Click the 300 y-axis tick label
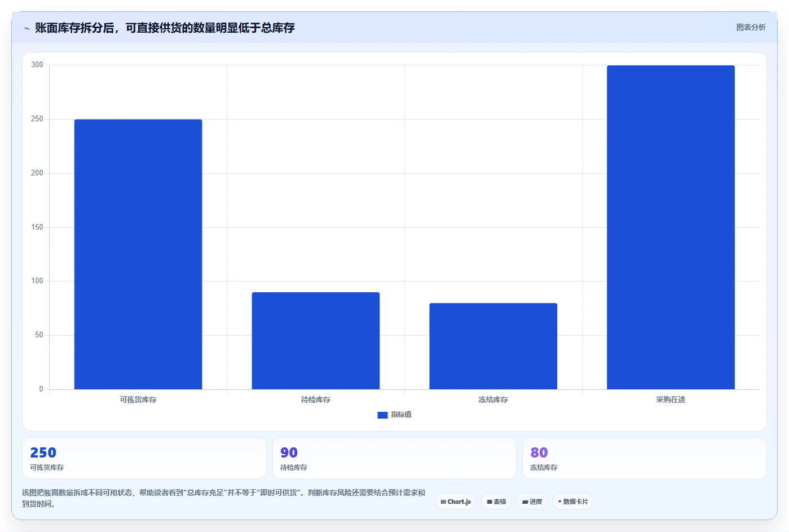This screenshot has height=532, width=789. coord(37,65)
